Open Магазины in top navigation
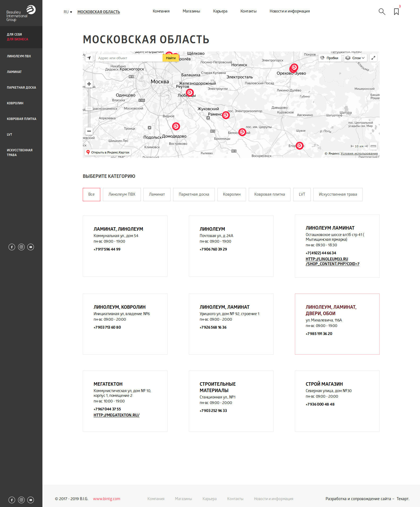Image resolution: width=420 pixels, height=507 pixels. (x=191, y=11)
